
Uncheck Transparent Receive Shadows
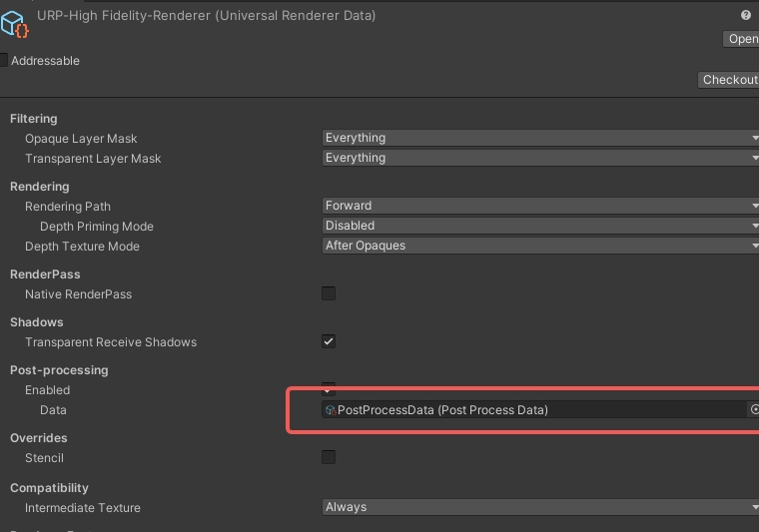point(329,341)
